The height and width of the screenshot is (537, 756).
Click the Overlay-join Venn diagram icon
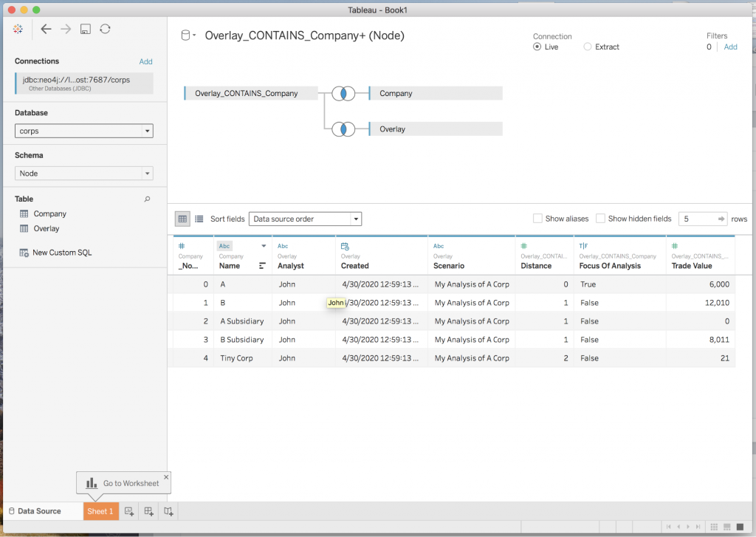[x=343, y=129]
